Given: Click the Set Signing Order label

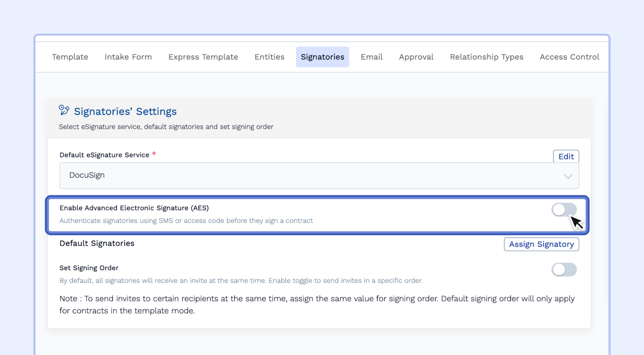Looking at the screenshot, I should (x=89, y=268).
